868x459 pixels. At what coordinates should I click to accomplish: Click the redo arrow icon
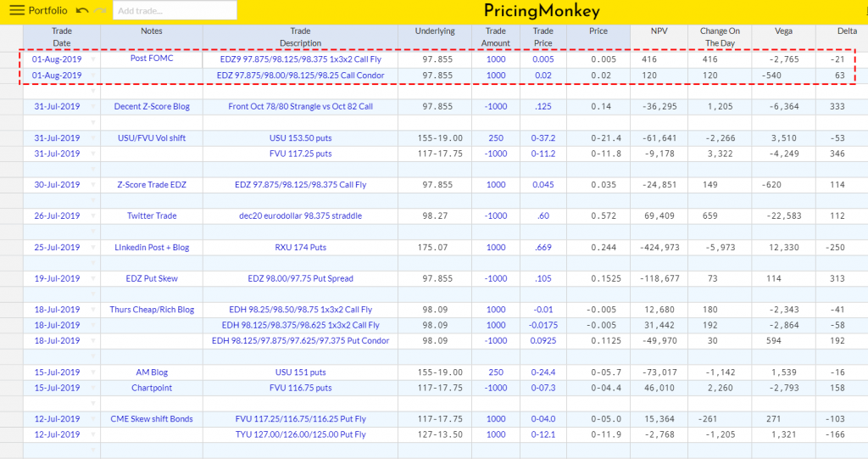coord(100,10)
